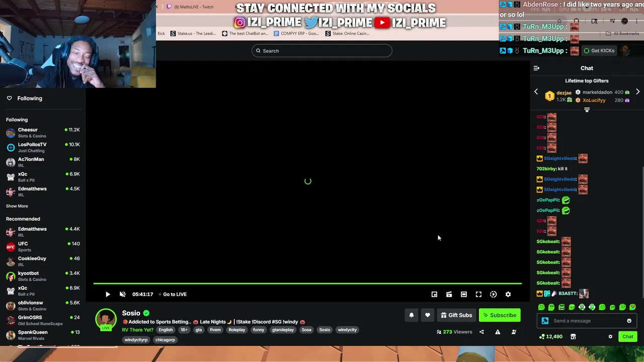Select the gta tag
The image size is (644, 362).
(199, 330)
